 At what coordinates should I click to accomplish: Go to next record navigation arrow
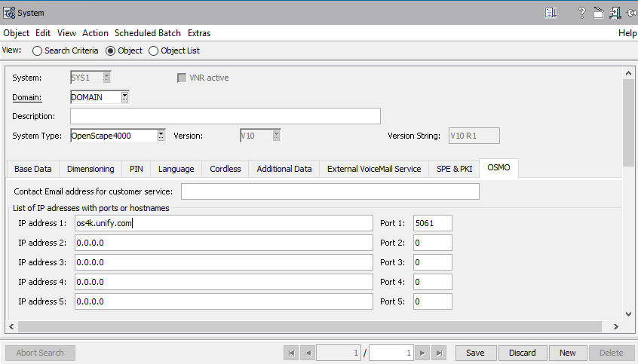point(423,353)
